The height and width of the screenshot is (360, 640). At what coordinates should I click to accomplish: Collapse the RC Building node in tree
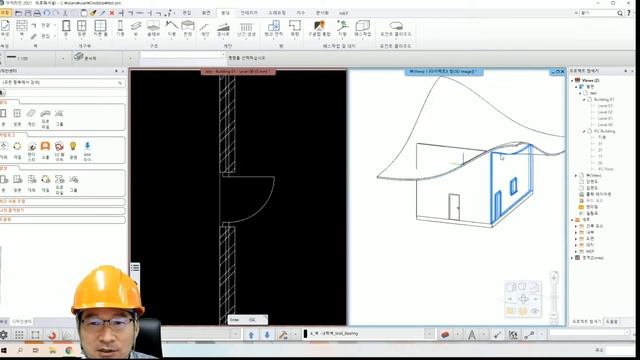point(584,131)
